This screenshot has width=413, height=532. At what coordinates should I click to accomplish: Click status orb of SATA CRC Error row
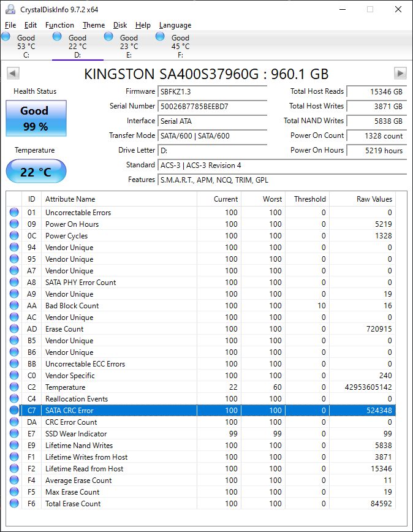pos(14,410)
